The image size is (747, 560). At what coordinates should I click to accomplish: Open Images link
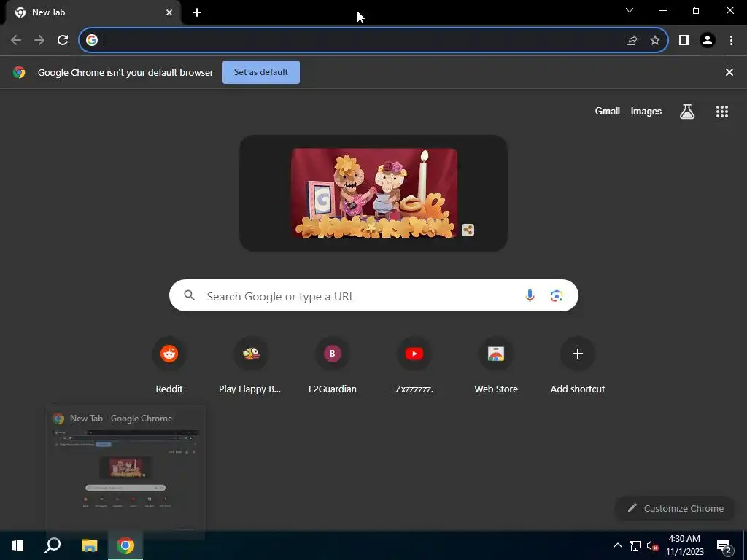(646, 111)
